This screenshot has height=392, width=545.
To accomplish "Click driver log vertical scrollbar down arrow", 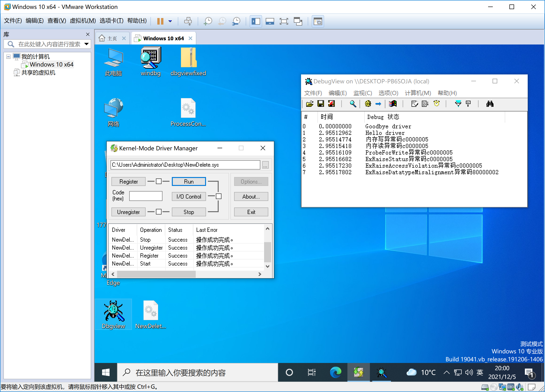I will [x=267, y=266].
